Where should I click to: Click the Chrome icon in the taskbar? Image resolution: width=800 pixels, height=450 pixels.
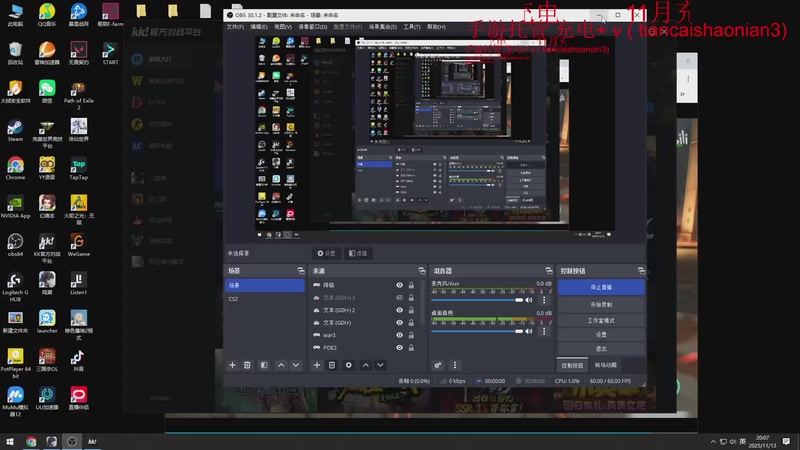point(31,441)
